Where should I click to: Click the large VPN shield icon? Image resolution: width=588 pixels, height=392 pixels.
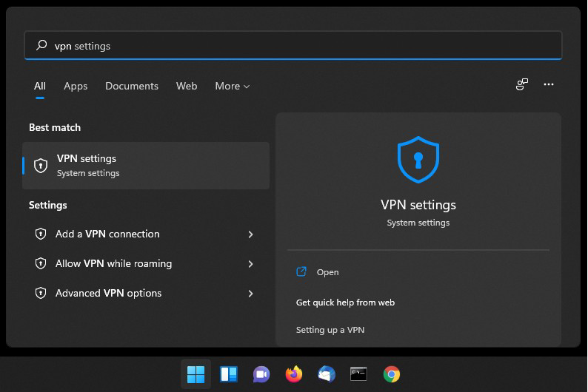(418, 160)
